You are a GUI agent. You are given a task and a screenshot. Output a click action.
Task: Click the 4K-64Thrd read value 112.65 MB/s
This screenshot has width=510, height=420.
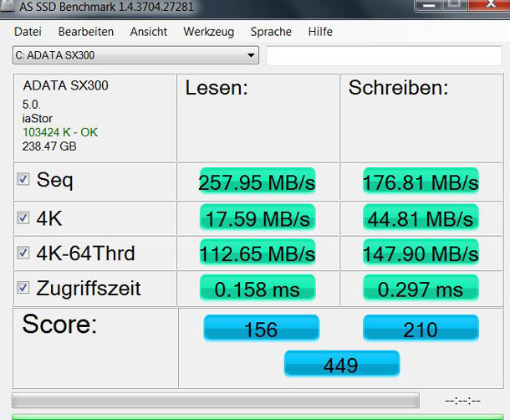(258, 253)
